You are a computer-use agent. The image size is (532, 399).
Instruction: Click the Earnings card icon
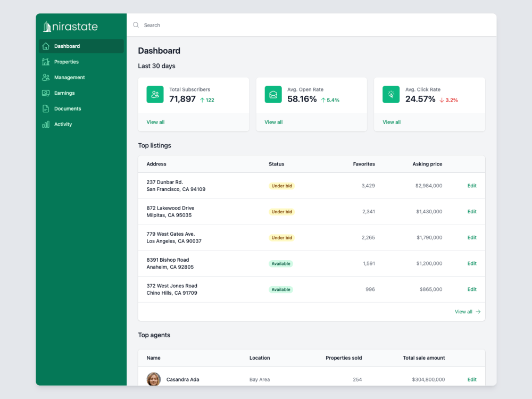[46, 93]
